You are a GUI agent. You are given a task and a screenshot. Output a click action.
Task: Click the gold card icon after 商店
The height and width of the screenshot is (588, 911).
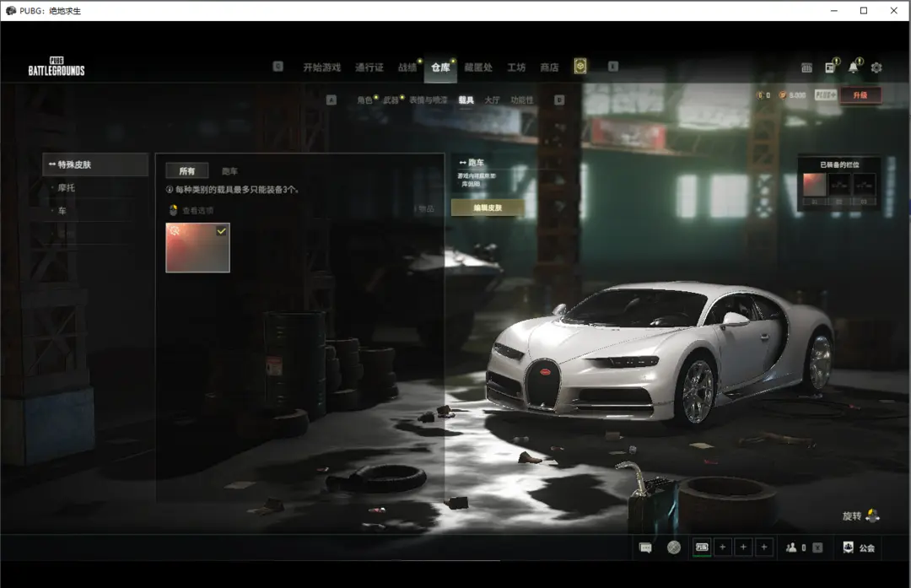[x=580, y=67]
